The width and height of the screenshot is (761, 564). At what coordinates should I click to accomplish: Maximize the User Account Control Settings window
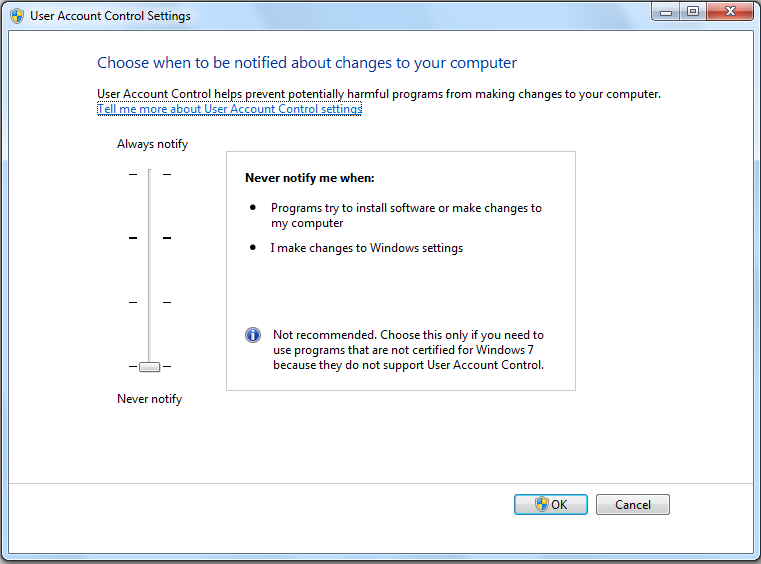click(693, 12)
